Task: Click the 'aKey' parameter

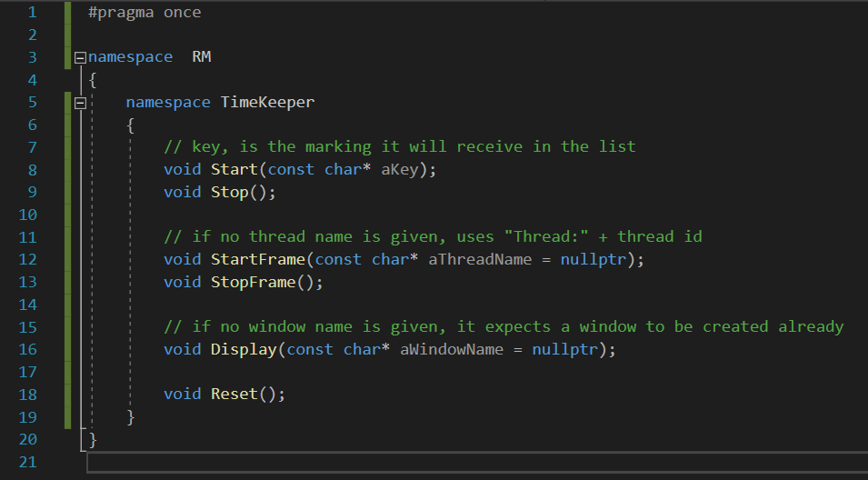Action: pos(400,170)
